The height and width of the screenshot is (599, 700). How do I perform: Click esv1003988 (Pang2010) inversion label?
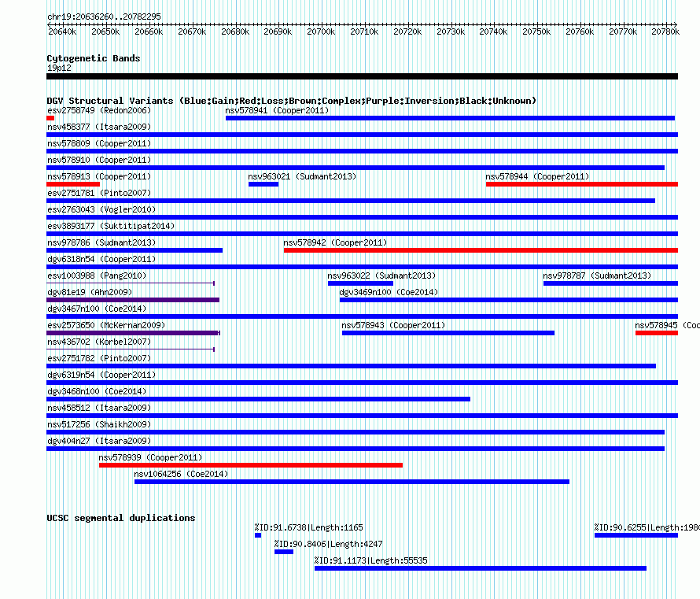pos(97,275)
